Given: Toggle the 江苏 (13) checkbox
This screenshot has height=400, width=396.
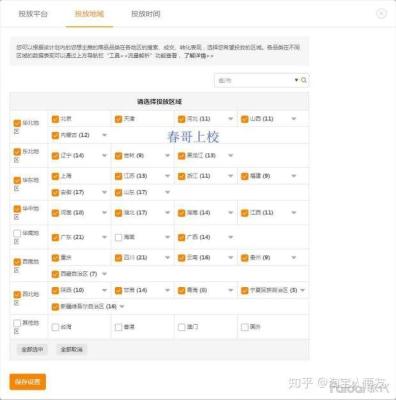Looking at the screenshot, I should 118,176.
